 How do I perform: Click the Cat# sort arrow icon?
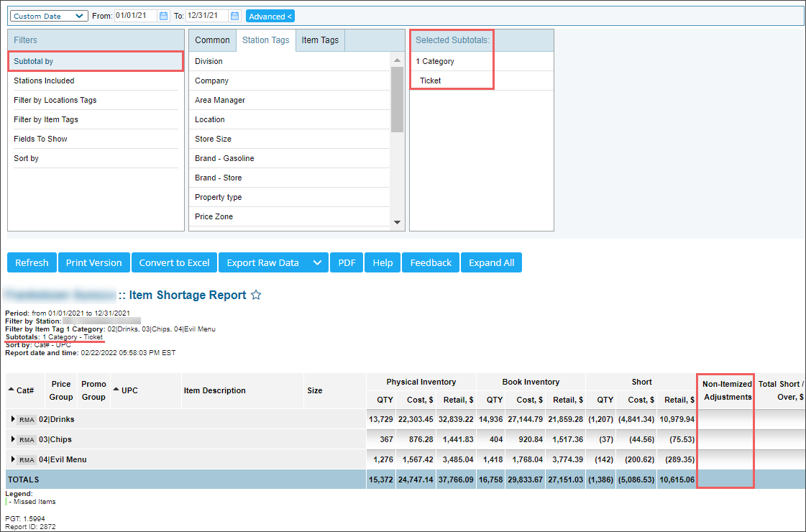pyautogui.click(x=11, y=390)
